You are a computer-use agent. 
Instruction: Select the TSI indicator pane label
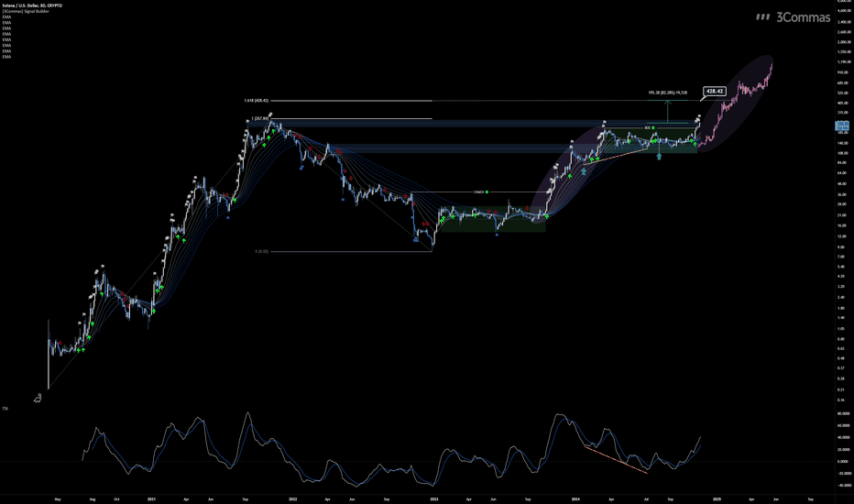point(5,408)
